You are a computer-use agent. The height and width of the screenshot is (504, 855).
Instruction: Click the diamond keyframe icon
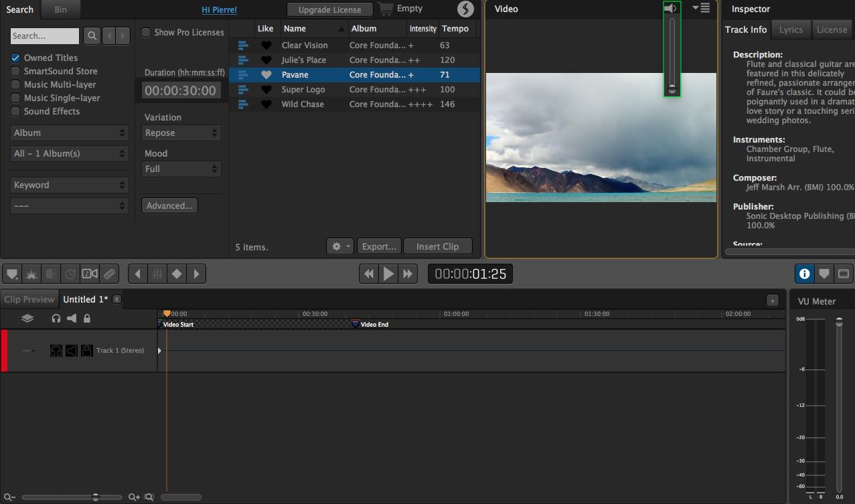[177, 274]
